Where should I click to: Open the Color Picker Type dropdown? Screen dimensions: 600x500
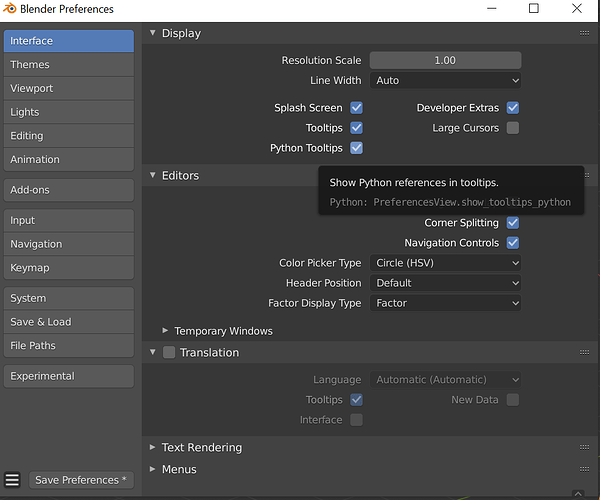pos(445,263)
